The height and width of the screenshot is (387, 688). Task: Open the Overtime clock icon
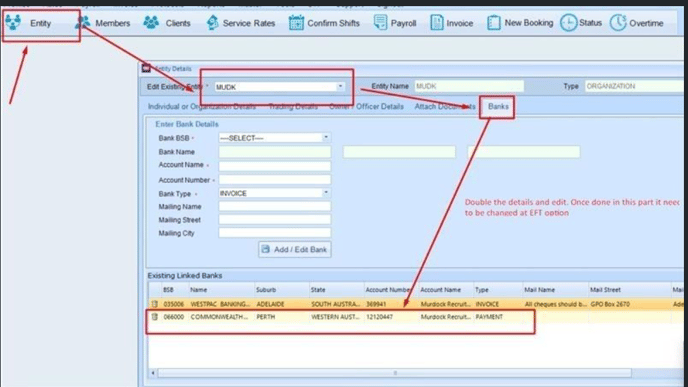click(x=618, y=23)
